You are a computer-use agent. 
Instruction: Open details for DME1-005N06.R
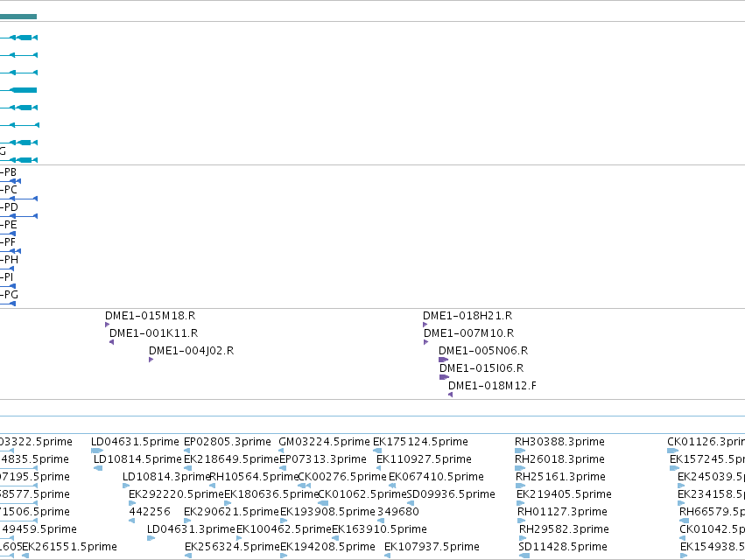tap(483, 351)
